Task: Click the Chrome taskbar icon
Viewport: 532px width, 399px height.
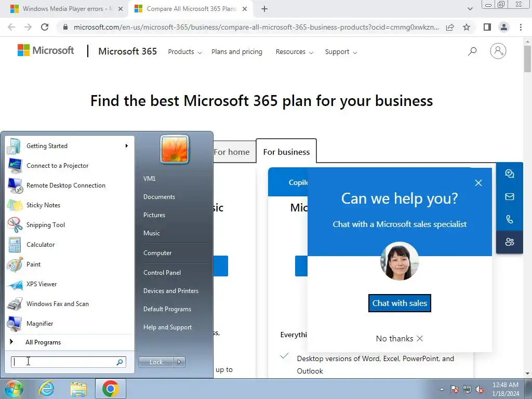Action: (x=110, y=389)
